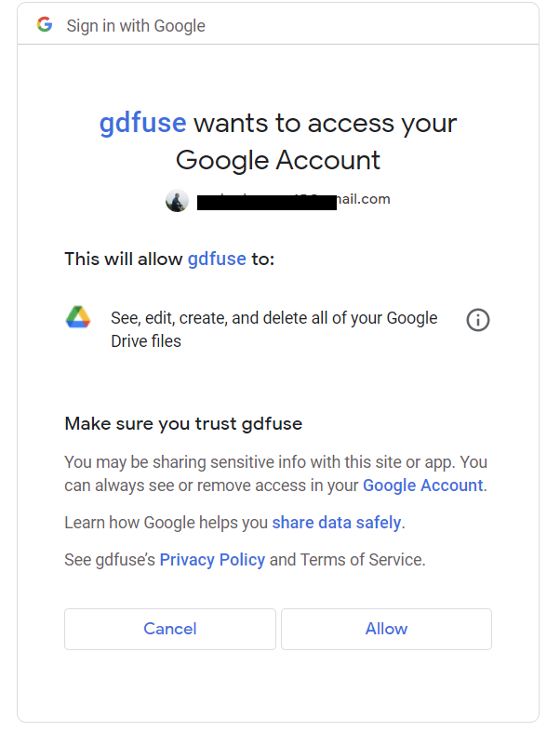Open gdfuse link in main heading

(x=143, y=123)
